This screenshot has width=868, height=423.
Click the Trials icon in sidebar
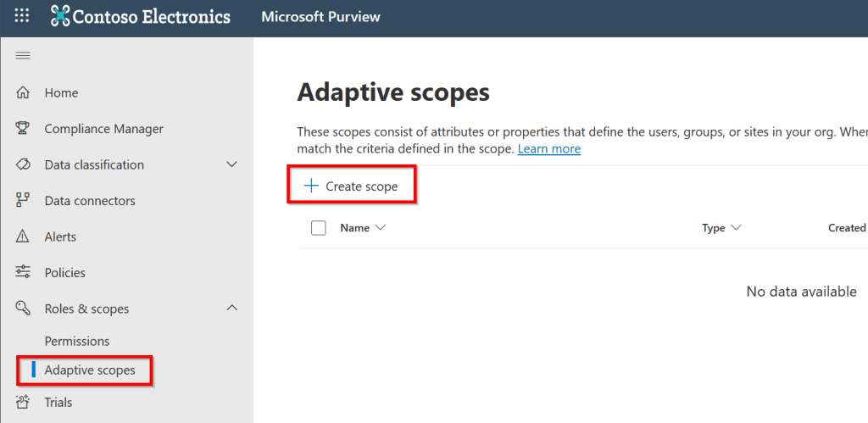tap(23, 403)
